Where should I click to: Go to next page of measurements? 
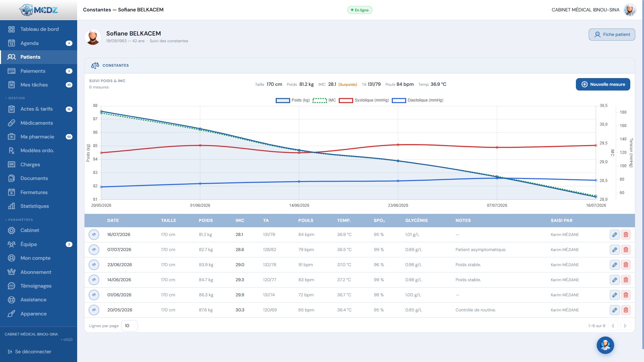point(625,326)
